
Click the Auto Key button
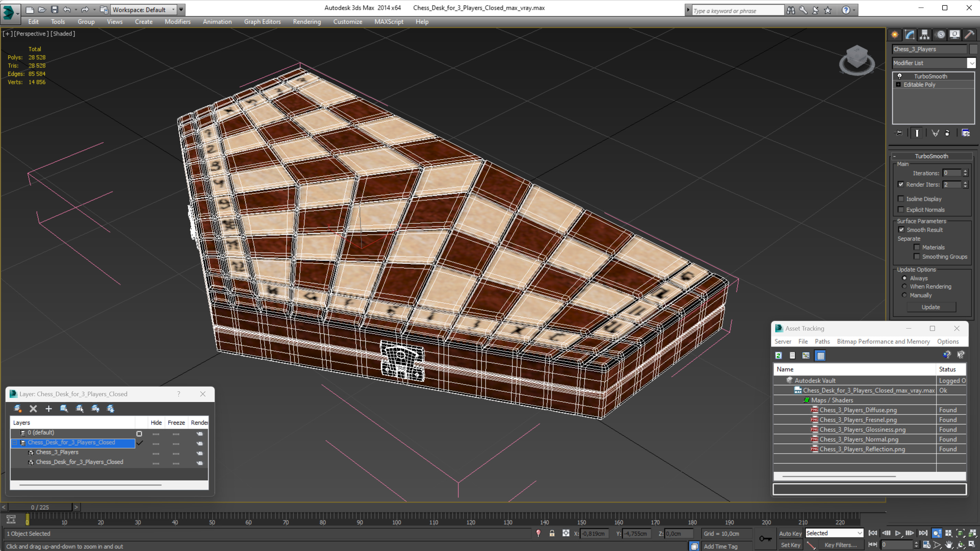click(790, 533)
